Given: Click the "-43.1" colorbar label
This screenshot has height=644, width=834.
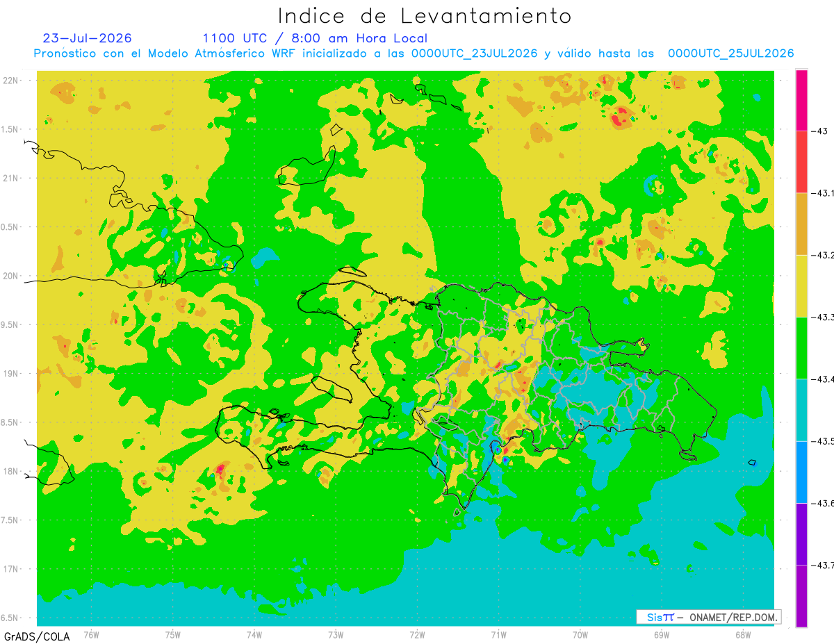Looking at the screenshot, I should [x=823, y=193].
